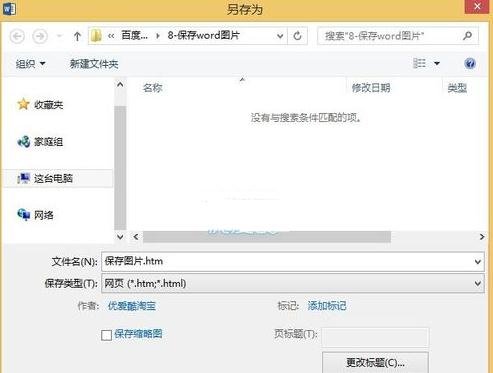The height and width of the screenshot is (373, 493).
Task: Open view options dropdown arrow
Action: (x=437, y=63)
